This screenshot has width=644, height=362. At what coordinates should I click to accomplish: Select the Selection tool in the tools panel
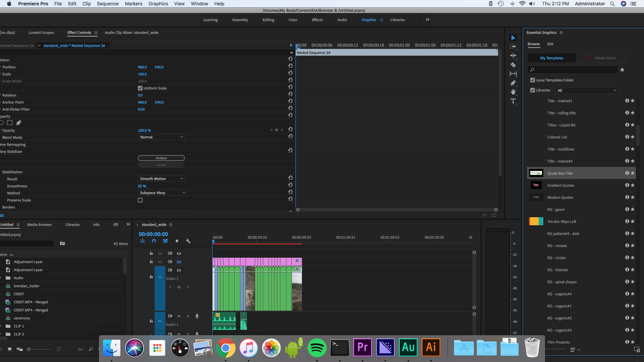513,38
